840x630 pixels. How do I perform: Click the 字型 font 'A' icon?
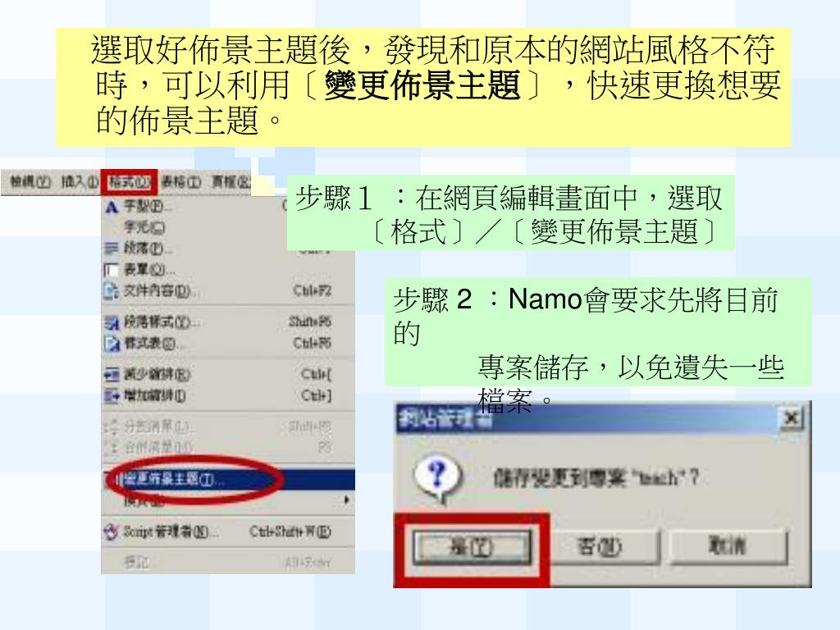[111, 207]
